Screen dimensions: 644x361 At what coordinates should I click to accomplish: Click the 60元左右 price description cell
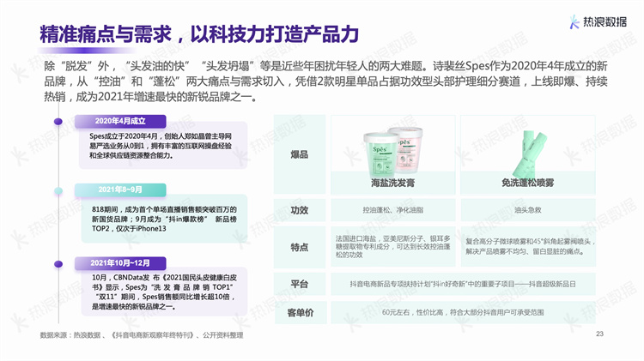click(458, 312)
